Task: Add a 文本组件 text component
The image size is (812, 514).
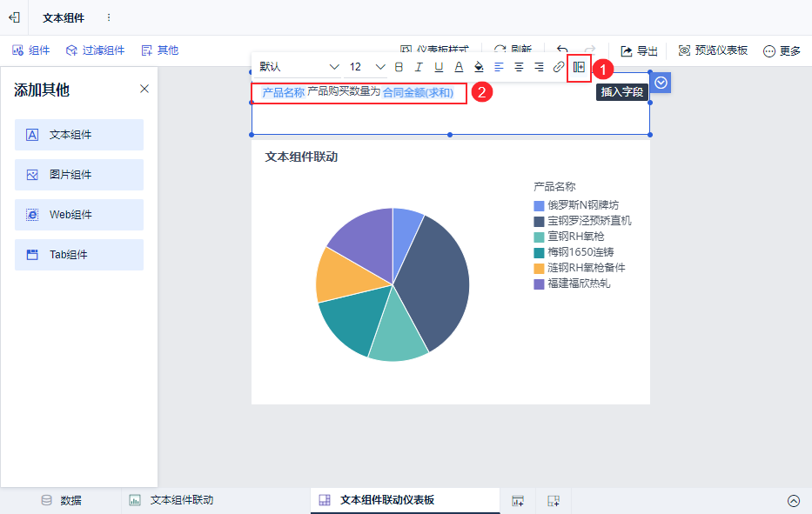Action: click(79, 135)
